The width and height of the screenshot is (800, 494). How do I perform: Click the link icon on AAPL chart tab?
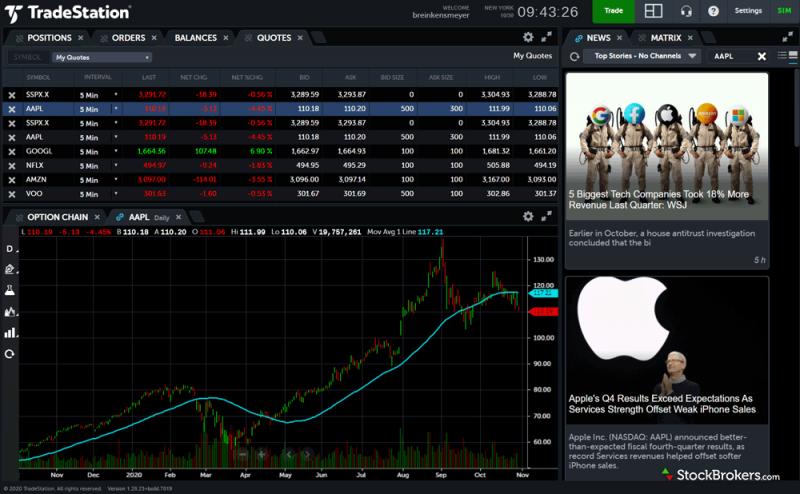point(120,217)
